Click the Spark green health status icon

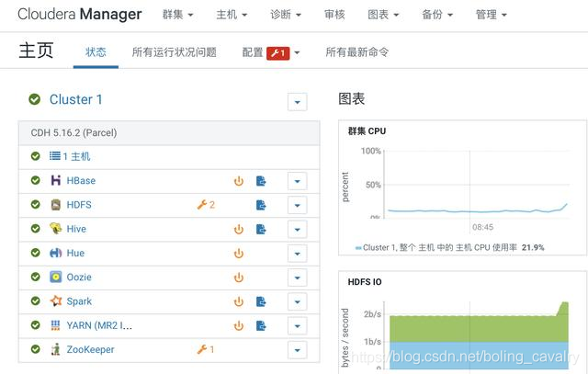(35, 300)
